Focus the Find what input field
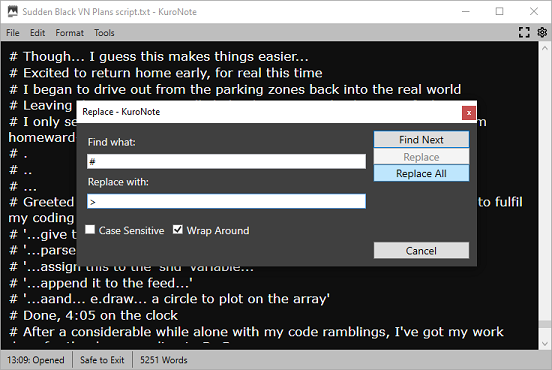 [x=226, y=162]
